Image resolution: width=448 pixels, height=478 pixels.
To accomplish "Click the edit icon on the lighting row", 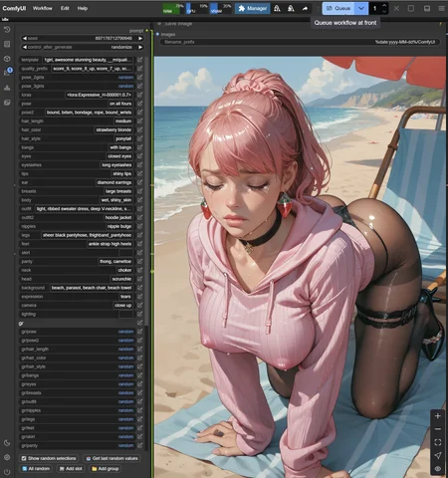I will 140,314.
